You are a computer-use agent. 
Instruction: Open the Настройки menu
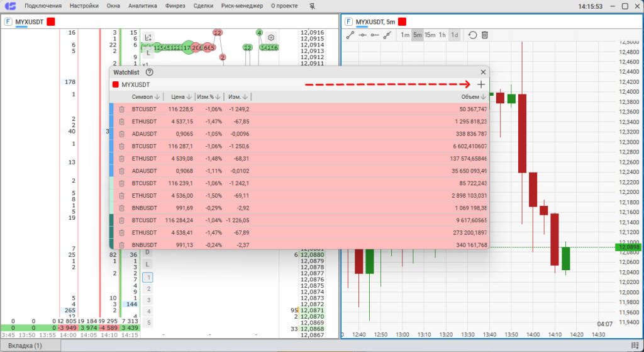[x=84, y=6]
